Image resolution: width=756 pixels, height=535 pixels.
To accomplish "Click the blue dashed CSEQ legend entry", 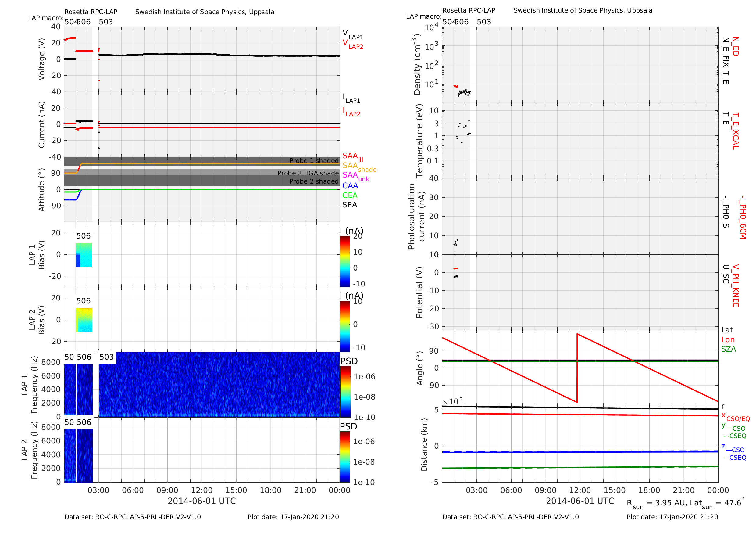I will pyautogui.click(x=735, y=458).
